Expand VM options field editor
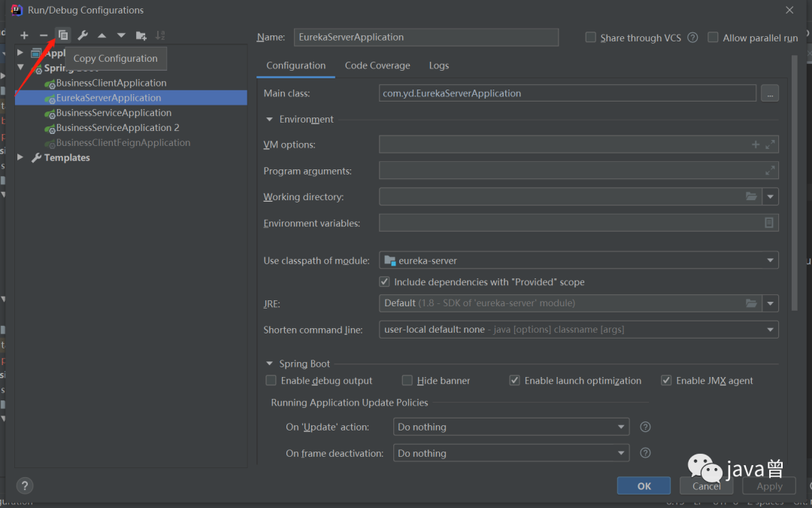This screenshot has width=812, height=508. [x=770, y=144]
